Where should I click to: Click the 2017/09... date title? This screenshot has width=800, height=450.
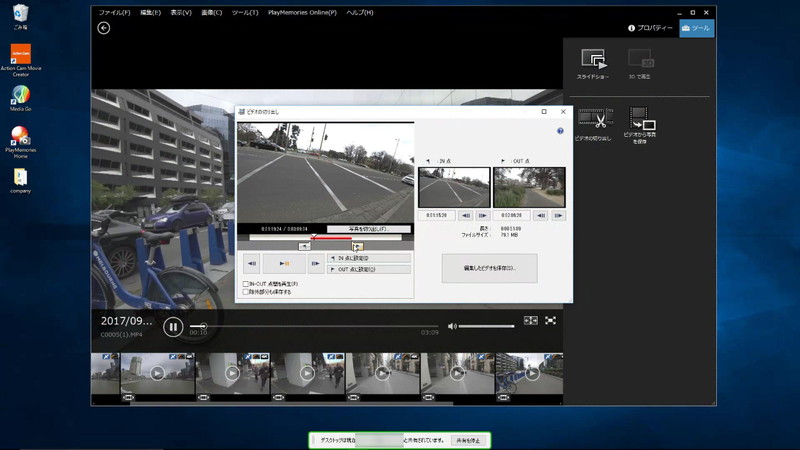coord(127,321)
